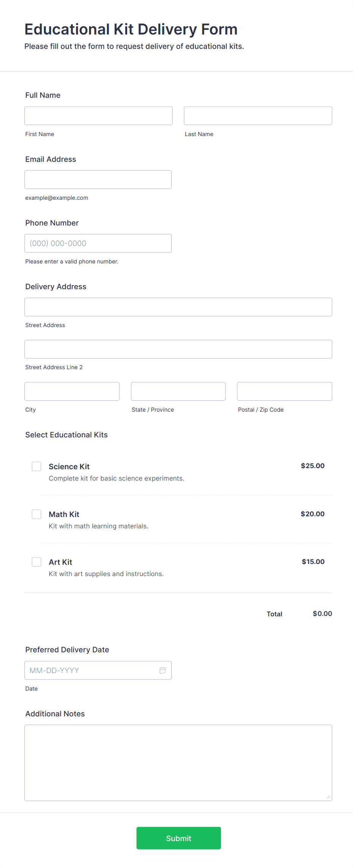The height and width of the screenshot is (868, 353).
Task: Click the green Submit button
Action: pos(178,838)
